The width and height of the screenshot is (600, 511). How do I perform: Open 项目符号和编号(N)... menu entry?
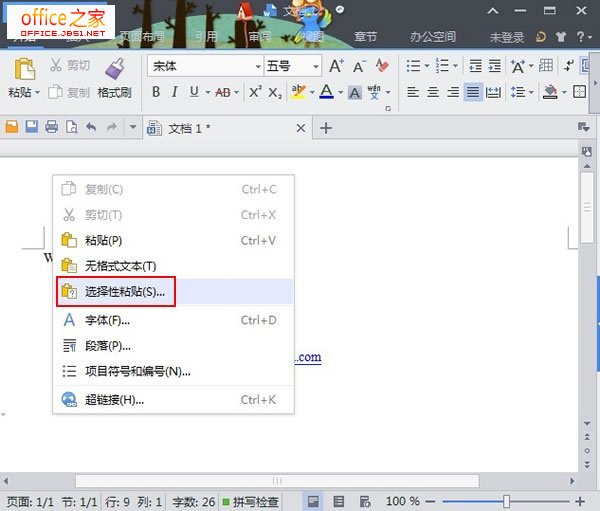coord(174,371)
